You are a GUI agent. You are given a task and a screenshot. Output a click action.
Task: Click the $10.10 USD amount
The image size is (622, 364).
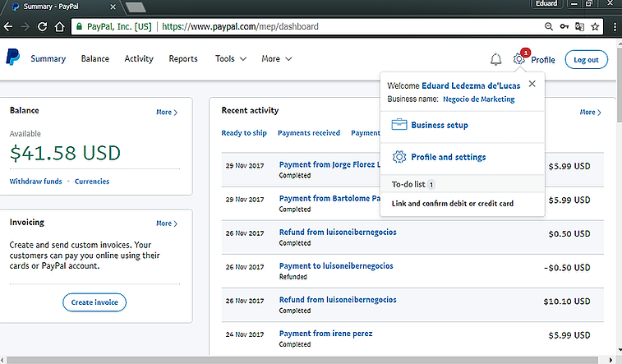coord(567,302)
